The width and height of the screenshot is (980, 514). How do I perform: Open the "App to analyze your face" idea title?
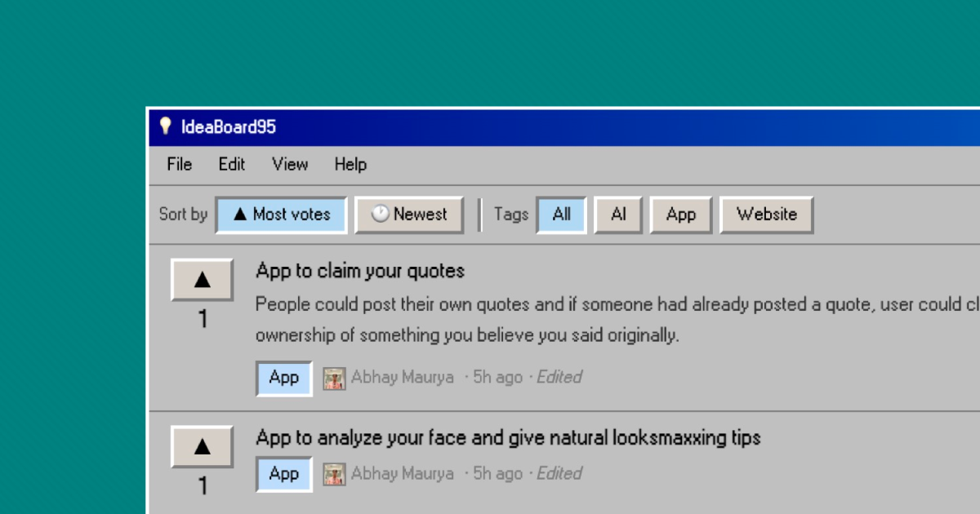508,437
